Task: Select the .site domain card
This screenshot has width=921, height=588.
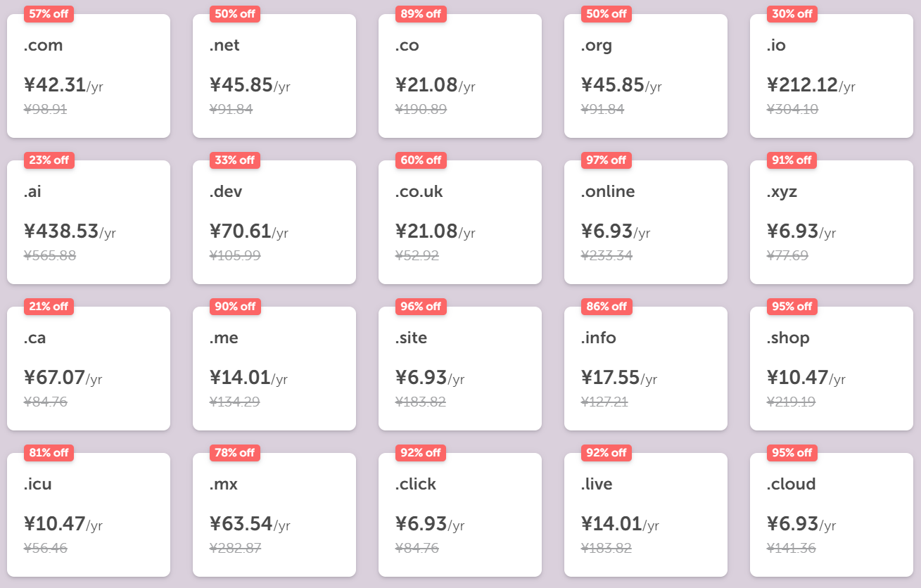Action: [x=460, y=369]
